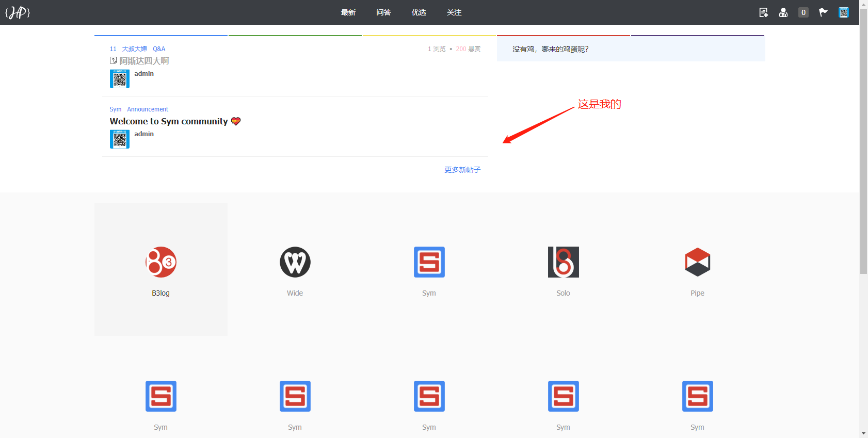Click the 更多新帖子 link
The height and width of the screenshot is (438, 868).
pyautogui.click(x=462, y=170)
